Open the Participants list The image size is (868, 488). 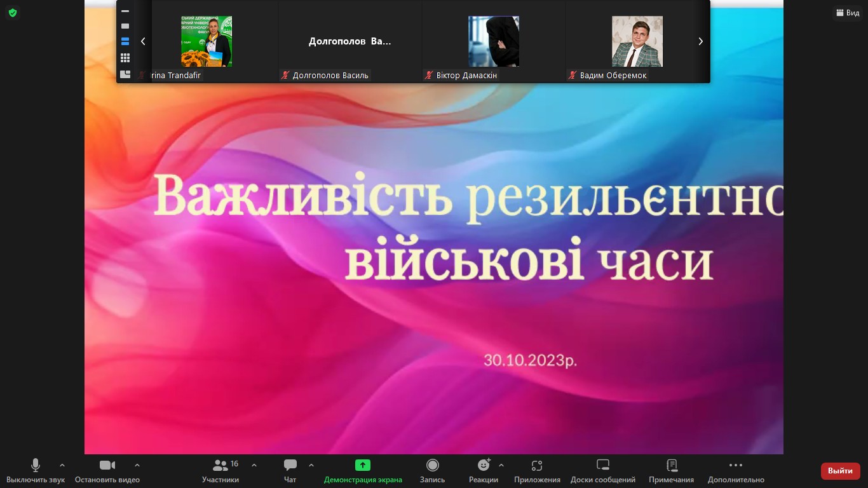click(x=220, y=471)
